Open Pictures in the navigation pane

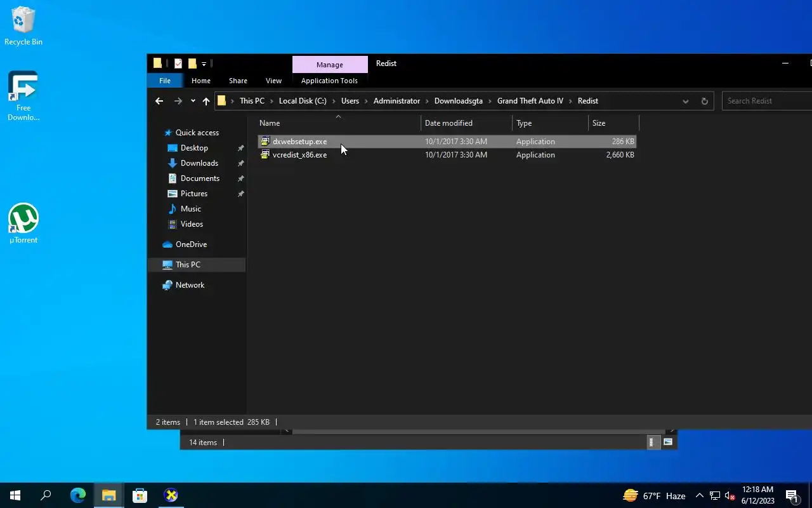(x=194, y=194)
